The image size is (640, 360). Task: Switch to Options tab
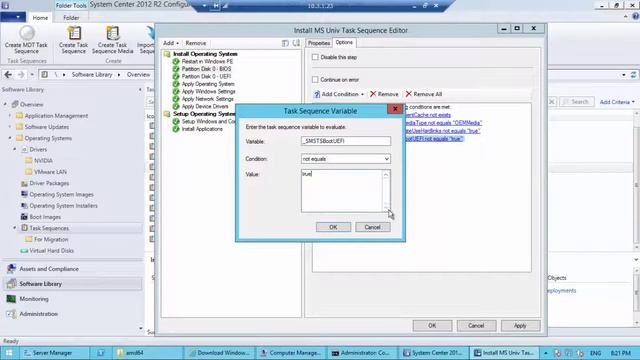(x=344, y=42)
